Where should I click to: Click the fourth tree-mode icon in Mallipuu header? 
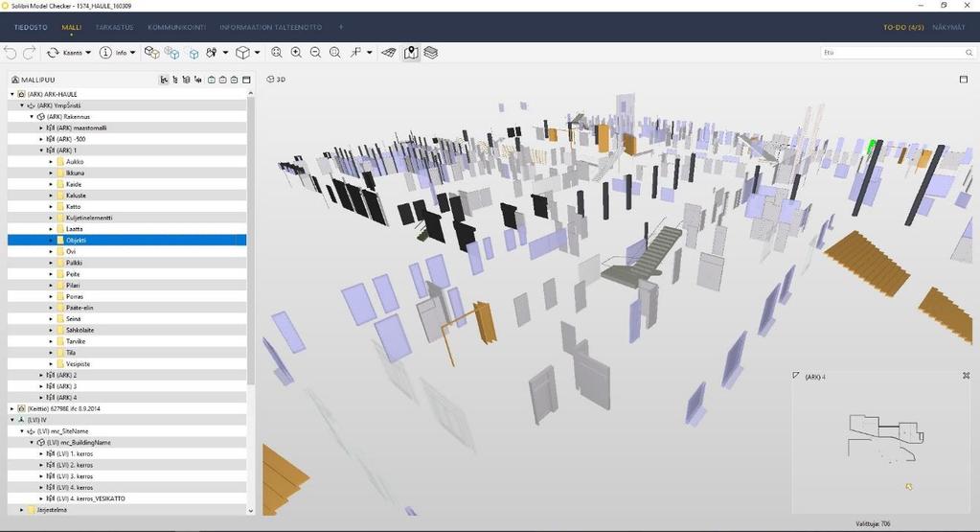(198, 80)
